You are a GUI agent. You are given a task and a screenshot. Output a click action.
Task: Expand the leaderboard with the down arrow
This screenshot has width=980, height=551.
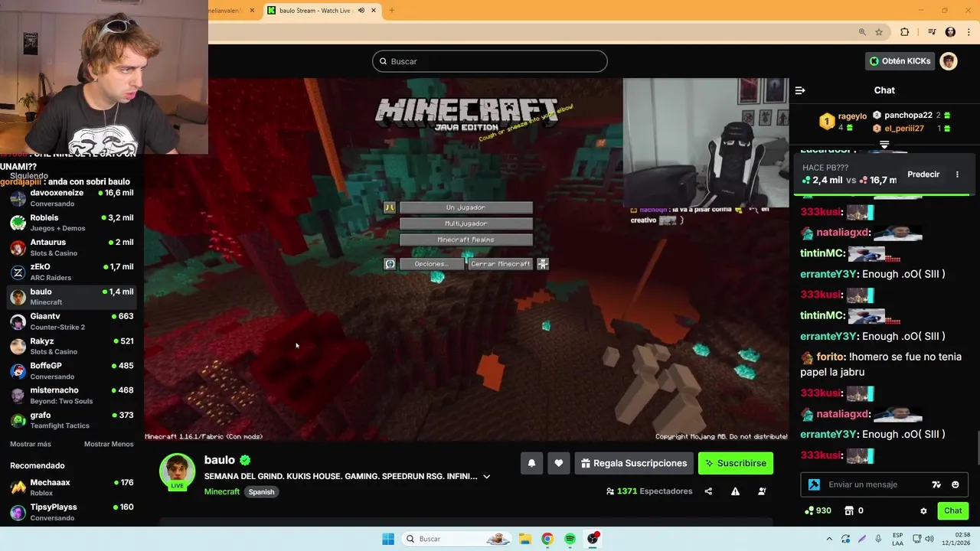point(884,144)
